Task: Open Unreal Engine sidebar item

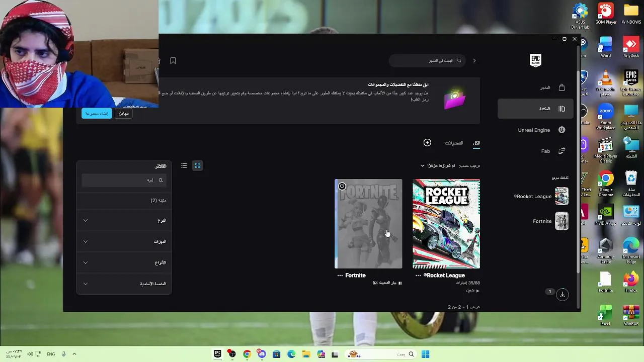Action: (x=535, y=130)
